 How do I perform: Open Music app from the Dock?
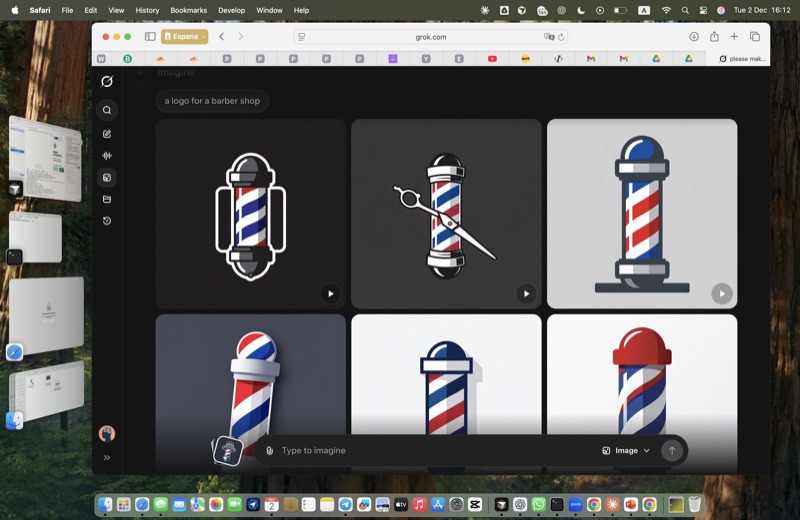click(419, 505)
